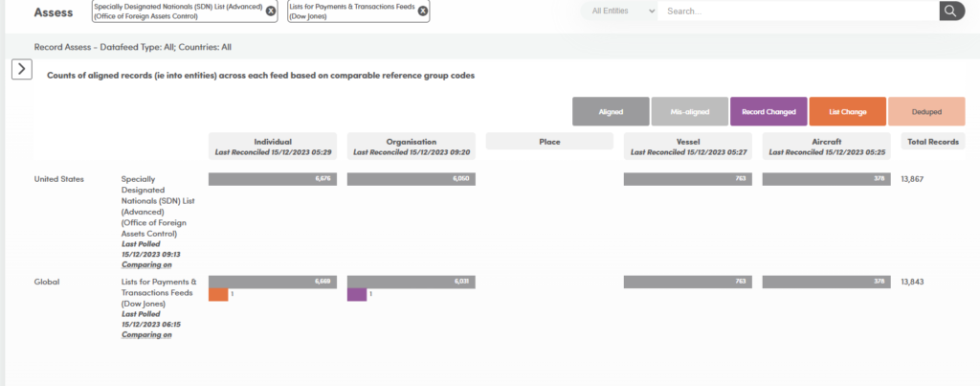Select the Individual column header
This screenshot has width=980, height=386.
coord(273,146)
